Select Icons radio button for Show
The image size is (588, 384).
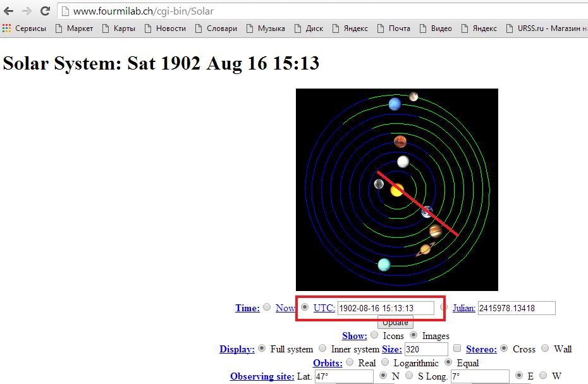(x=375, y=335)
